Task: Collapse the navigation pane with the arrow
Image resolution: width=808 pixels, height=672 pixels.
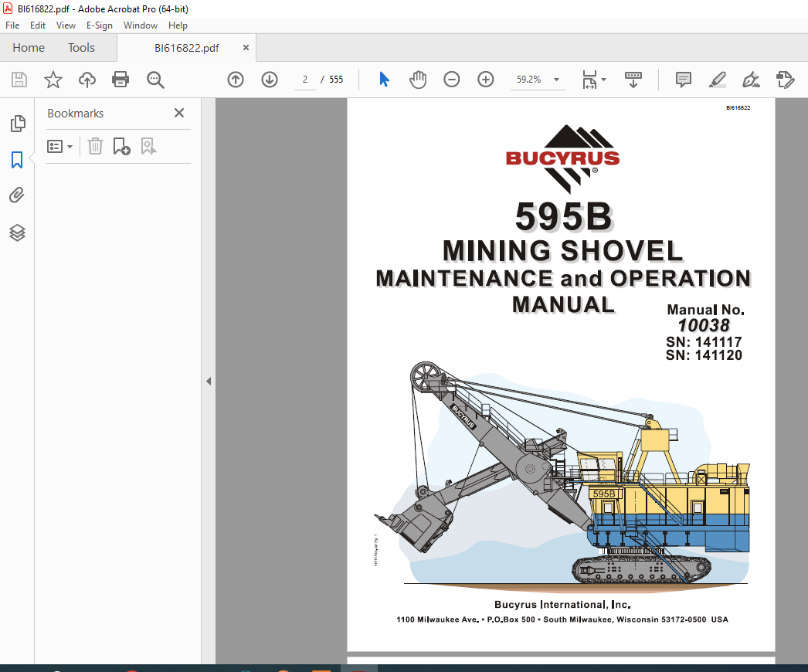Action: pyautogui.click(x=209, y=382)
